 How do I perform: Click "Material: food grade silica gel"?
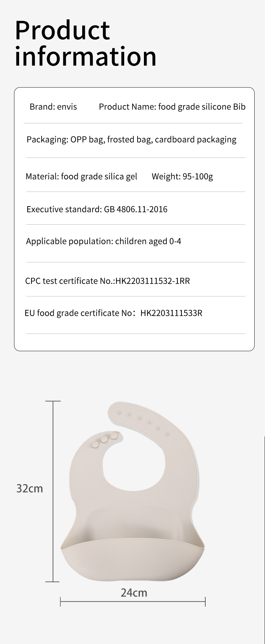(81, 176)
